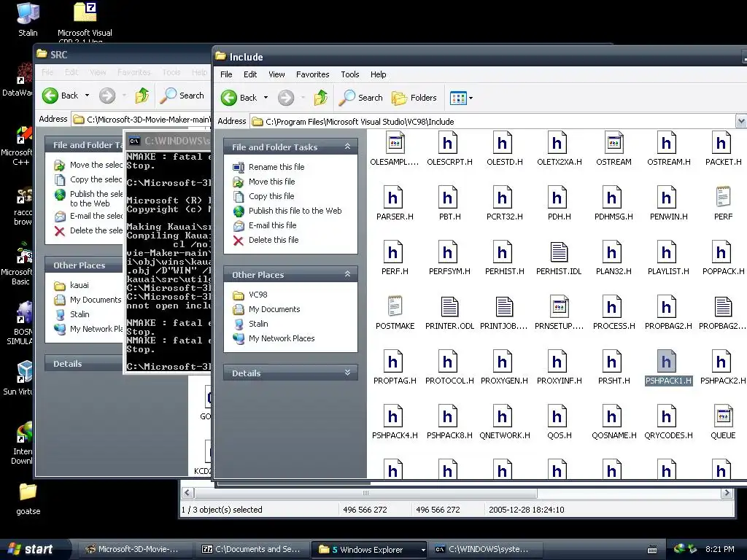
Task: Open the Address bar dropdown in Include window
Action: [x=741, y=122]
